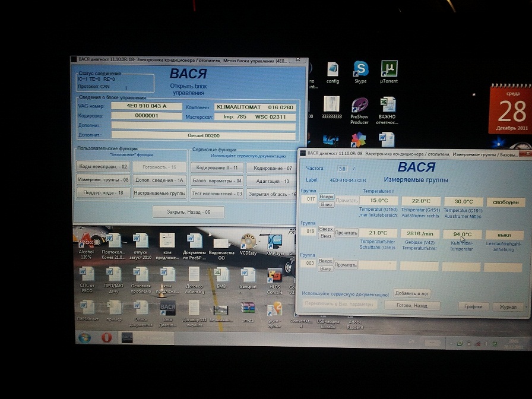Click the Добавить в лог button
532x399 pixels.
click(x=412, y=293)
